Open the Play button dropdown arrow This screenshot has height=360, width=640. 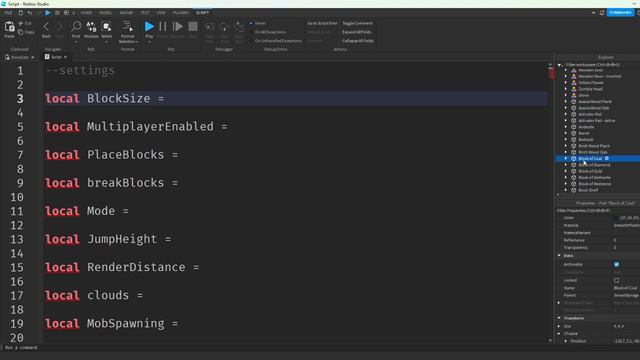pos(149,42)
